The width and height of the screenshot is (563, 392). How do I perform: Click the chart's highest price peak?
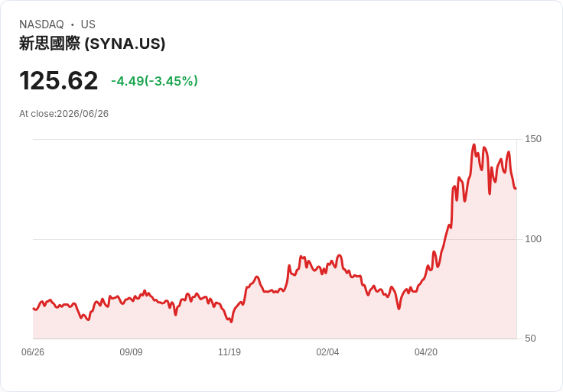click(474, 145)
